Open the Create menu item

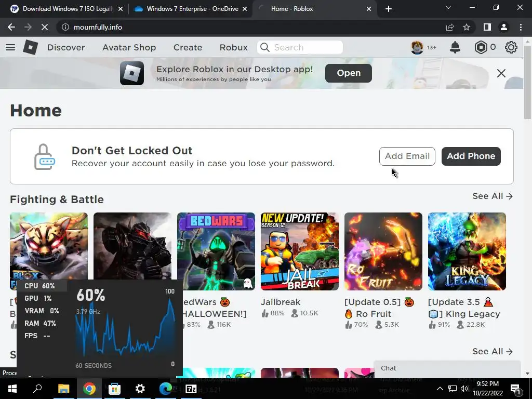pyautogui.click(x=188, y=47)
